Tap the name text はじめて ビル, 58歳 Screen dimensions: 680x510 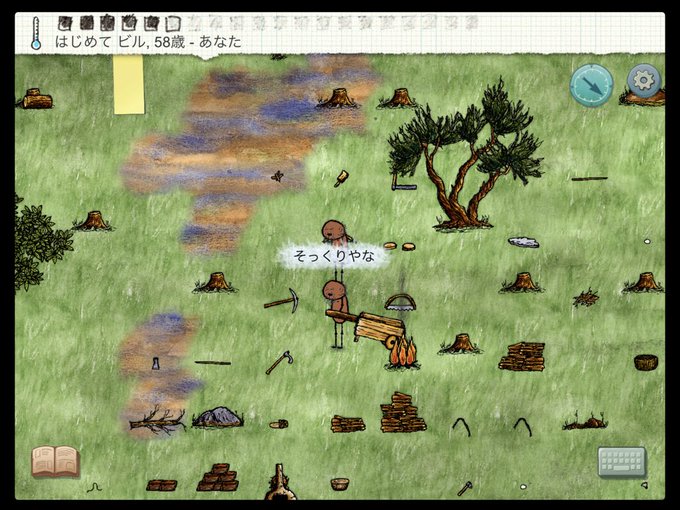tap(120, 42)
